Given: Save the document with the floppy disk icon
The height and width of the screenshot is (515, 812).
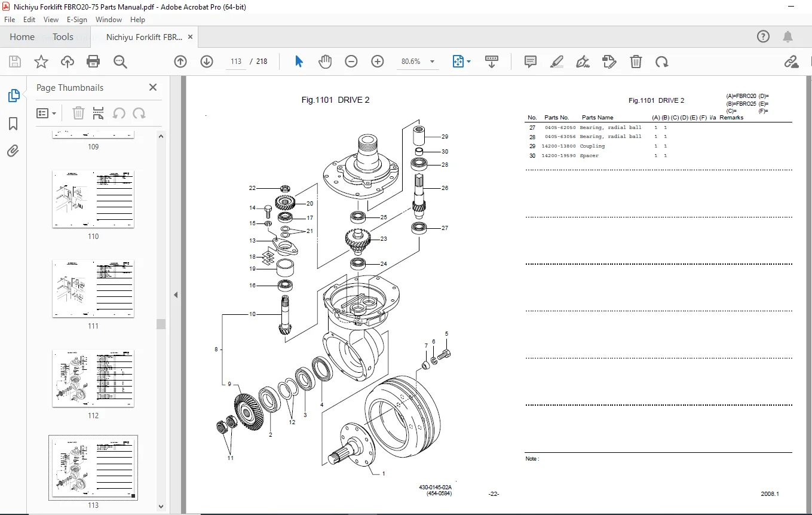Looking at the screenshot, I should 15,62.
